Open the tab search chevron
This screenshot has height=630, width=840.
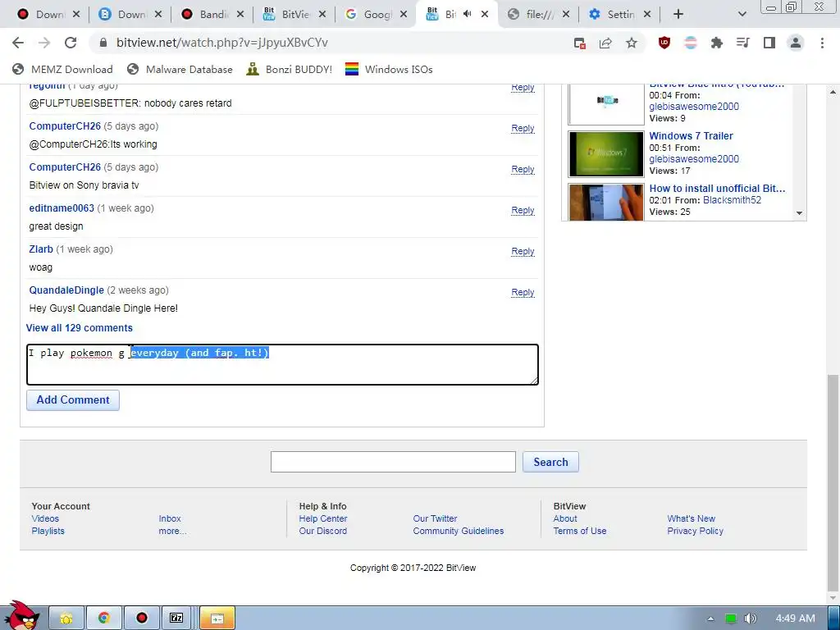coord(742,14)
